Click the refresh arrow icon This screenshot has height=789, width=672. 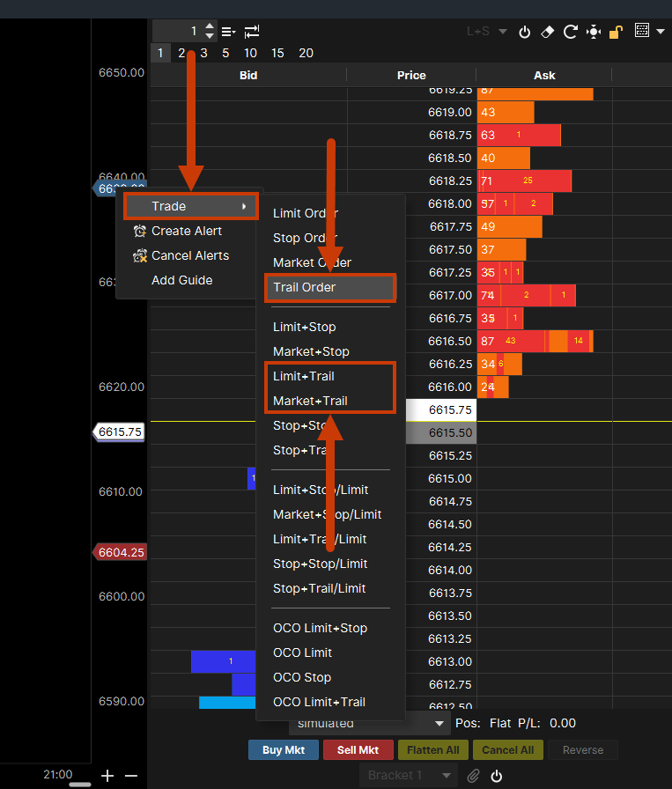[x=570, y=32]
